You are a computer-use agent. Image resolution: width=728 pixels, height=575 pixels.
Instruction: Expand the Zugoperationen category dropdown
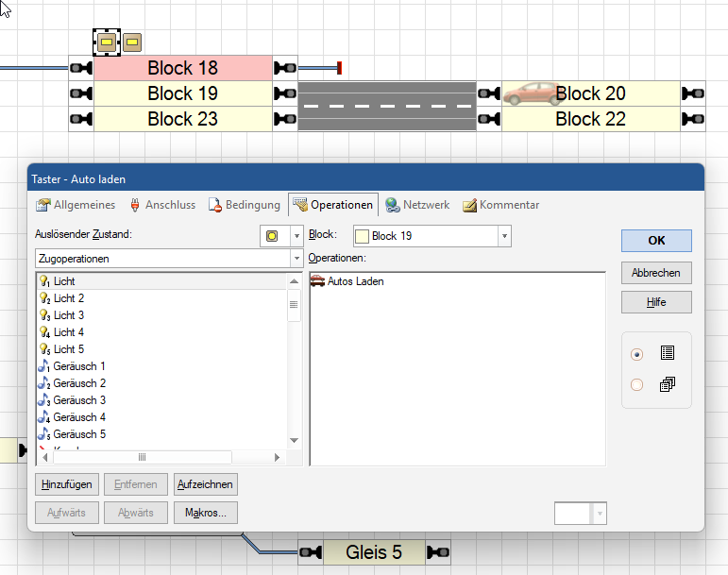tap(296, 258)
